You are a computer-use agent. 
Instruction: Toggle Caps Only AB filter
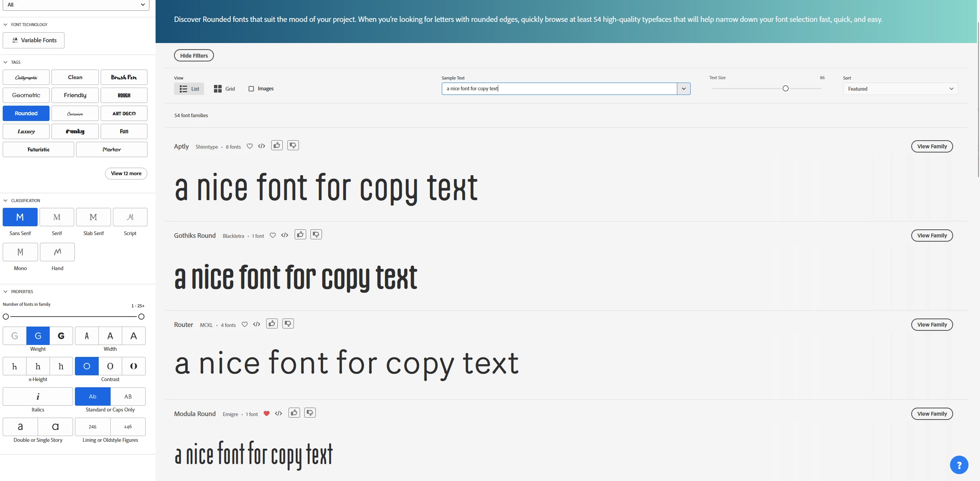point(128,396)
